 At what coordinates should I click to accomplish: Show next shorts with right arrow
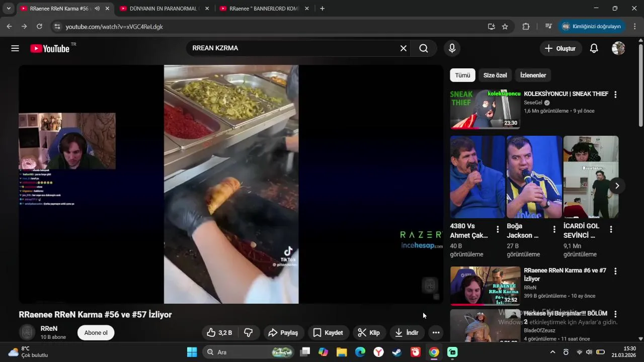point(617,186)
